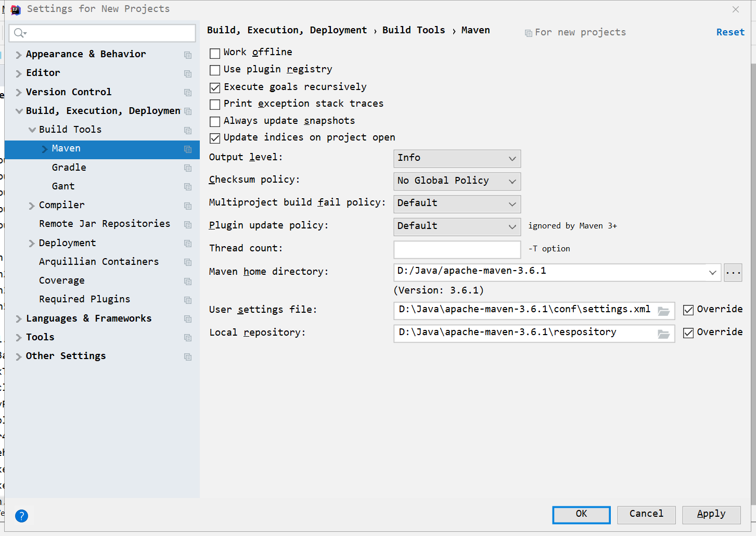756x536 pixels.
Task: Expand the Maven subtree arrow
Action: 45,149
